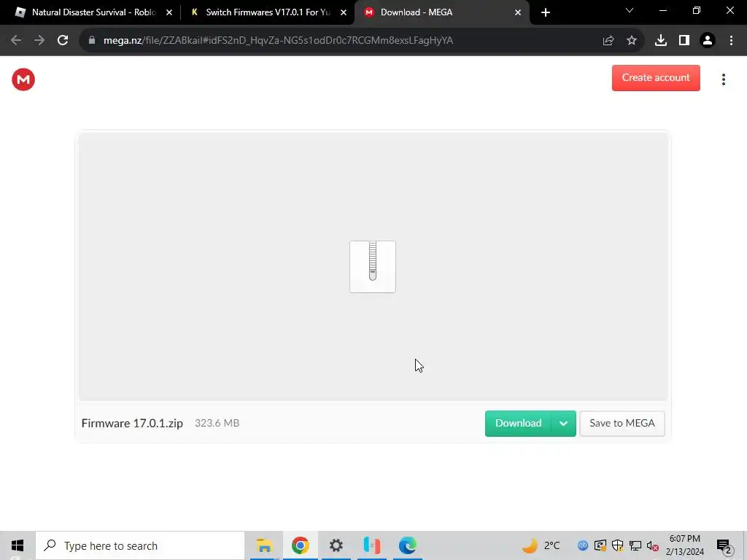Open the red and blue taskbar app
The width and height of the screenshot is (747, 560).
(x=371, y=545)
